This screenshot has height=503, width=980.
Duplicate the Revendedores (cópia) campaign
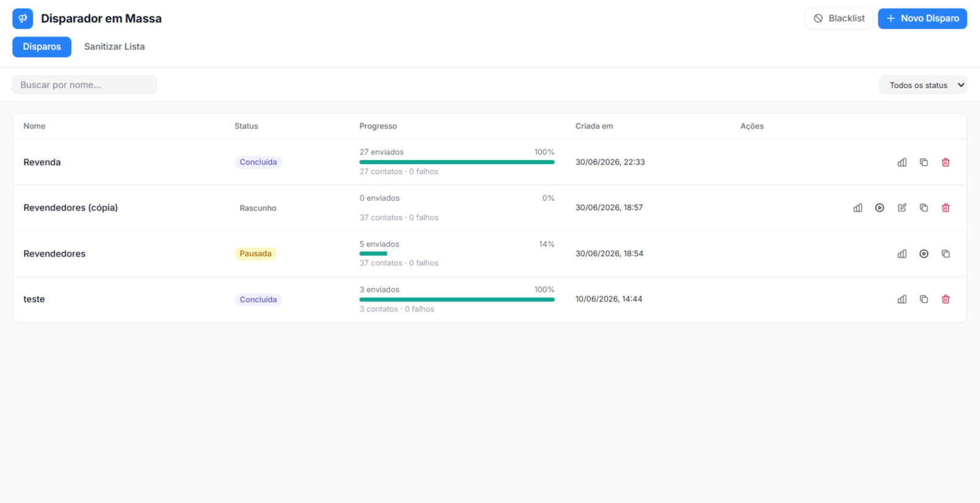coord(924,208)
